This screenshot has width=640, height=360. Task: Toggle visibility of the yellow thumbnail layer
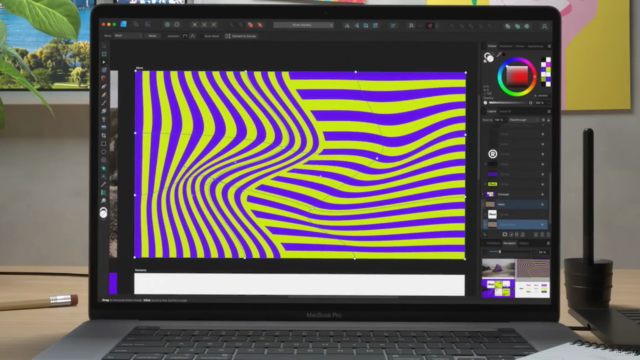pos(543,184)
